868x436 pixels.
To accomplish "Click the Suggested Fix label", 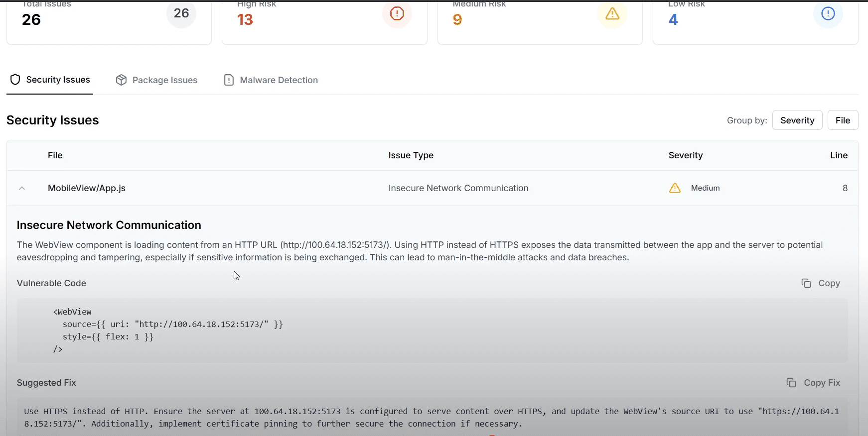I will [x=46, y=383].
